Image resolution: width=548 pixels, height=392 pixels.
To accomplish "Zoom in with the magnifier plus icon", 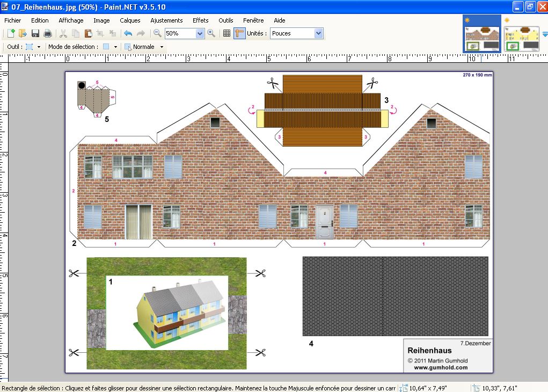I will (x=211, y=33).
